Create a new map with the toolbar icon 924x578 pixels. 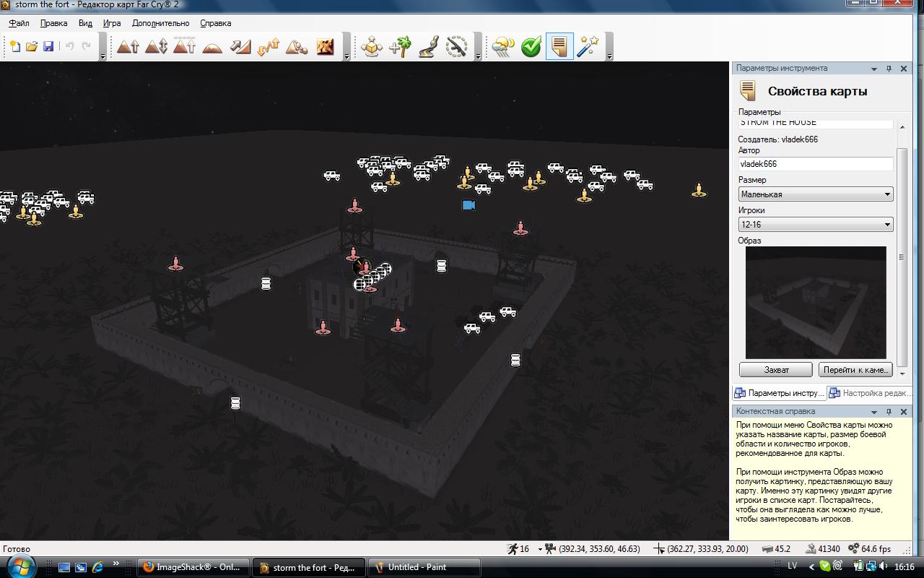point(15,47)
